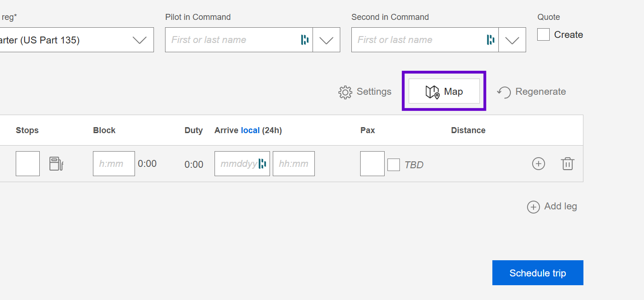Open the Map view button
Viewport: 644px width, 300px height.
pyautogui.click(x=444, y=91)
